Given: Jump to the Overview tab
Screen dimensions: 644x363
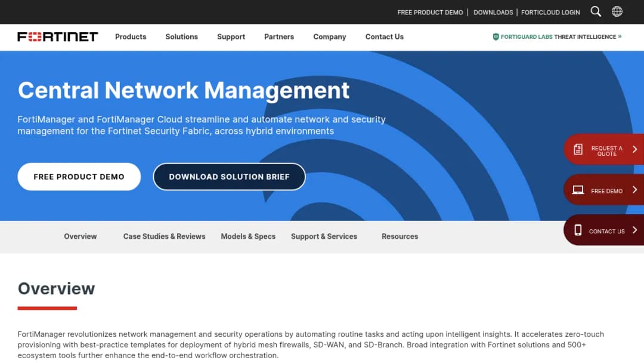Looking at the screenshot, I should tap(80, 236).
